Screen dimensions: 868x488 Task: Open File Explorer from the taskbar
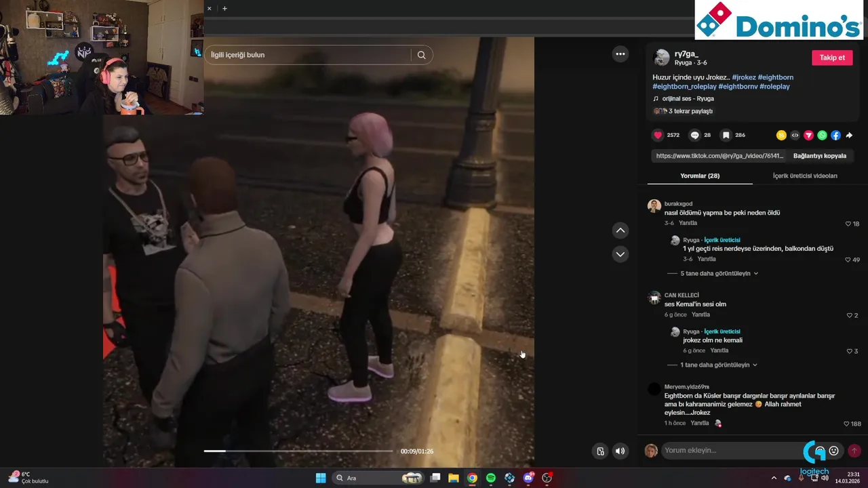click(x=454, y=478)
